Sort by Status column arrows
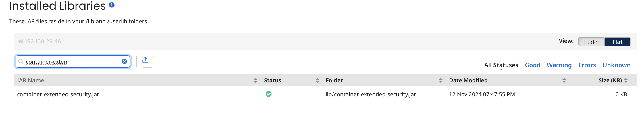 [x=317, y=81]
